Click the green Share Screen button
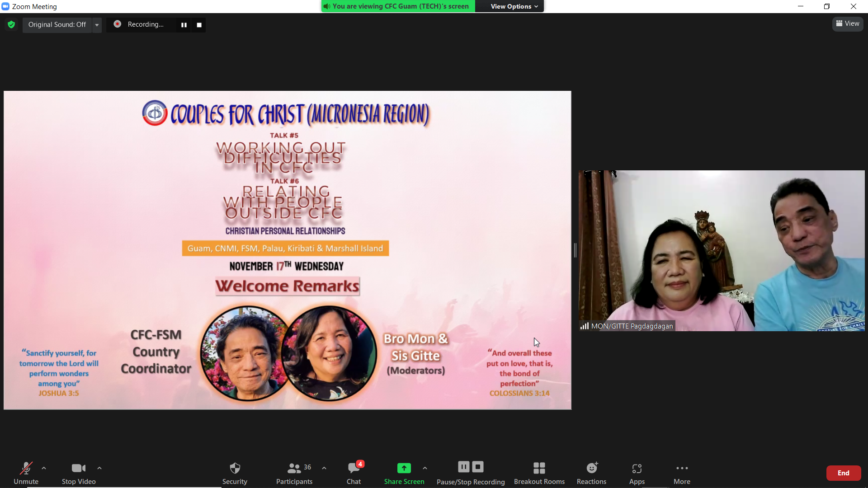 point(404,473)
